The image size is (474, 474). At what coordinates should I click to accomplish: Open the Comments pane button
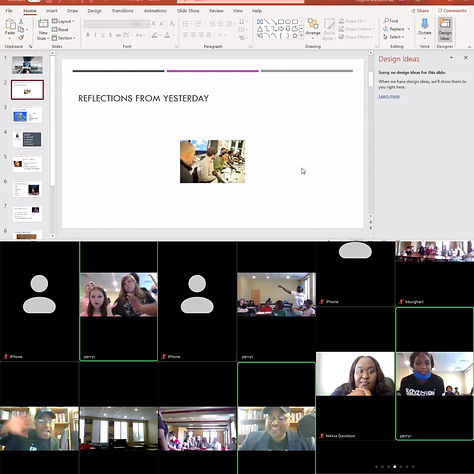tap(452, 11)
